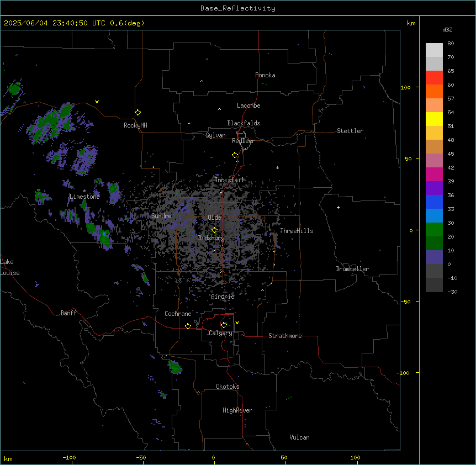
Task: Click the Sylvan label
Action: (215, 135)
